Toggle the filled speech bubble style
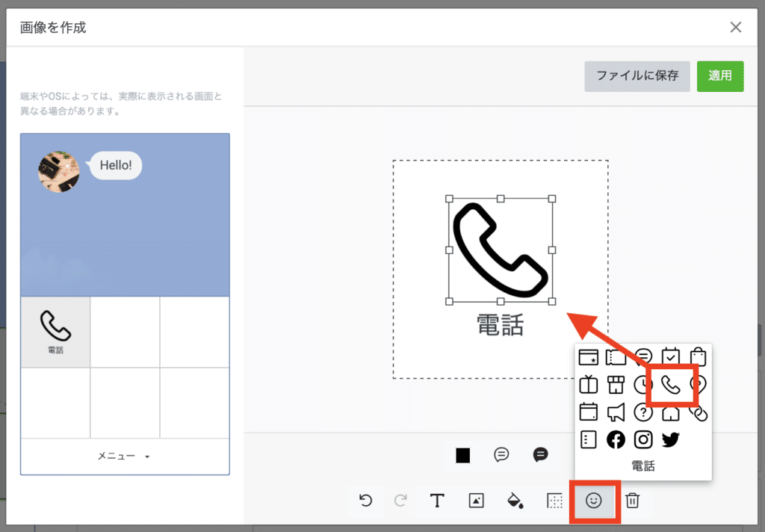Viewport: 765px width, 532px height. coord(539,456)
